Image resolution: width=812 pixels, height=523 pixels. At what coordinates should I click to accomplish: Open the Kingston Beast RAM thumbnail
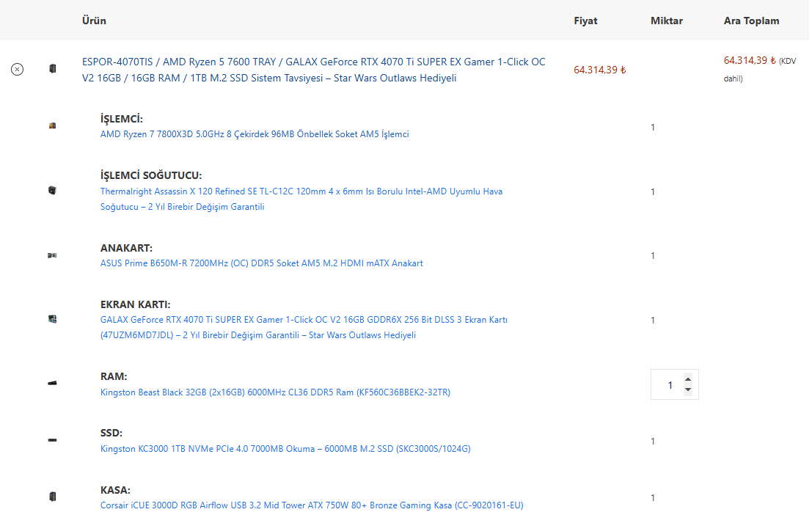[52, 383]
